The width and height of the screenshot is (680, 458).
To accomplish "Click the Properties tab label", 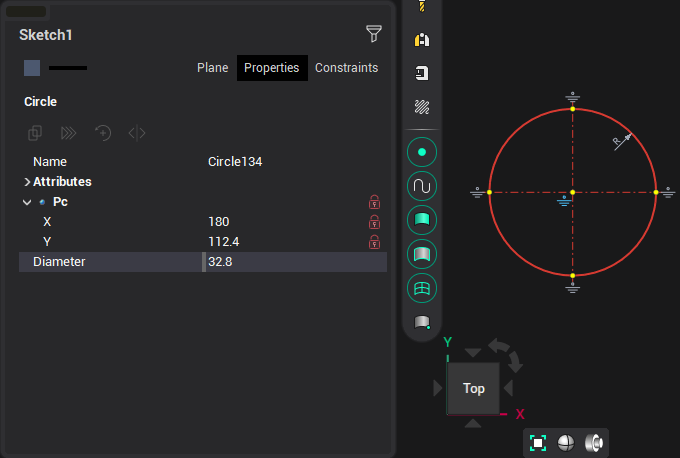I will pos(272,68).
